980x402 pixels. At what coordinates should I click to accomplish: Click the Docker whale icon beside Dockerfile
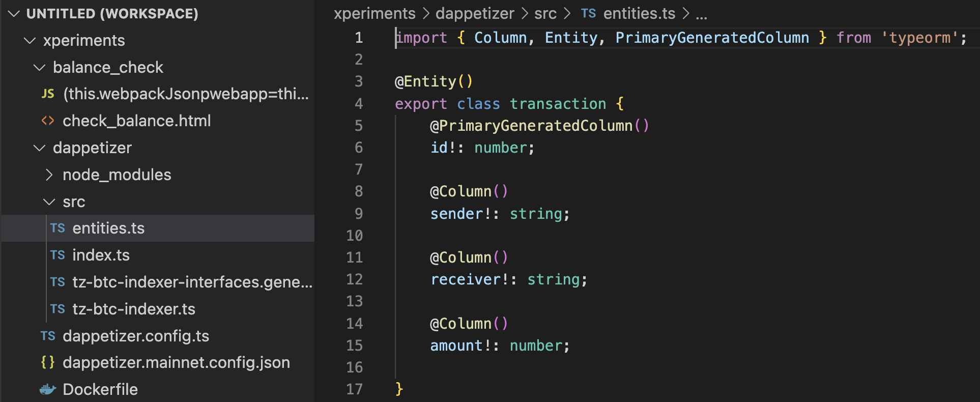pyautogui.click(x=48, y=390)
